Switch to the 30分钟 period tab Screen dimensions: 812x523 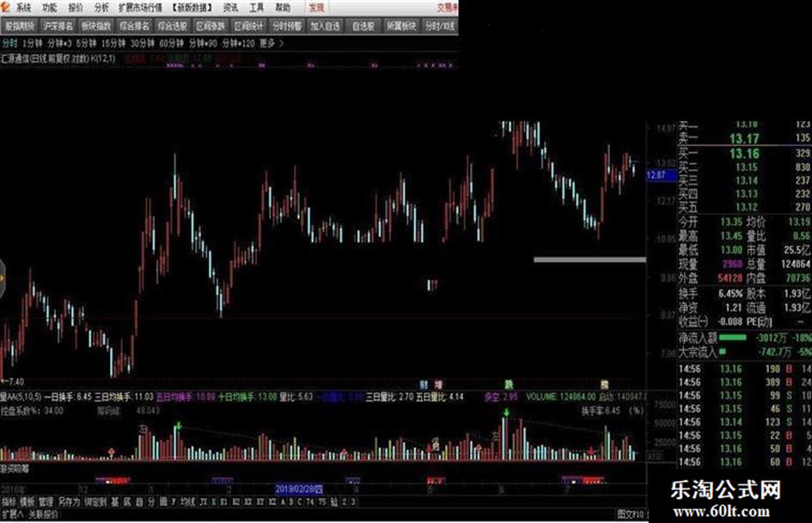pos(143,44)
